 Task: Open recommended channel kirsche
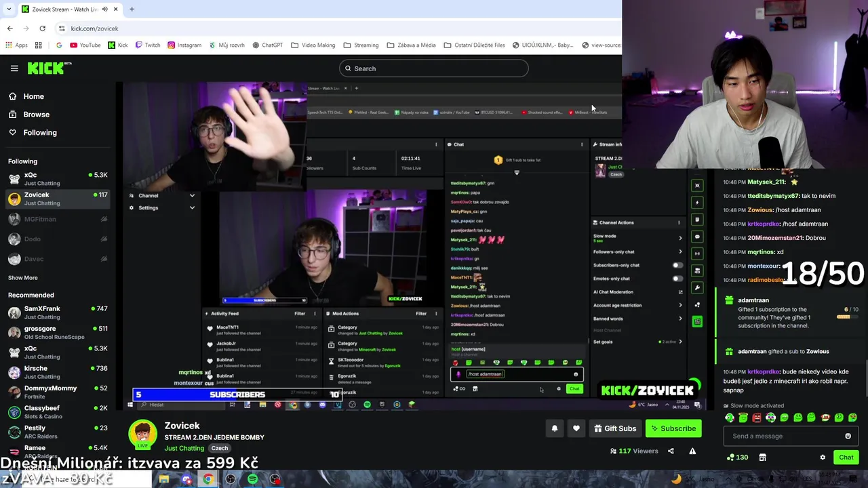tap(58, 372)
